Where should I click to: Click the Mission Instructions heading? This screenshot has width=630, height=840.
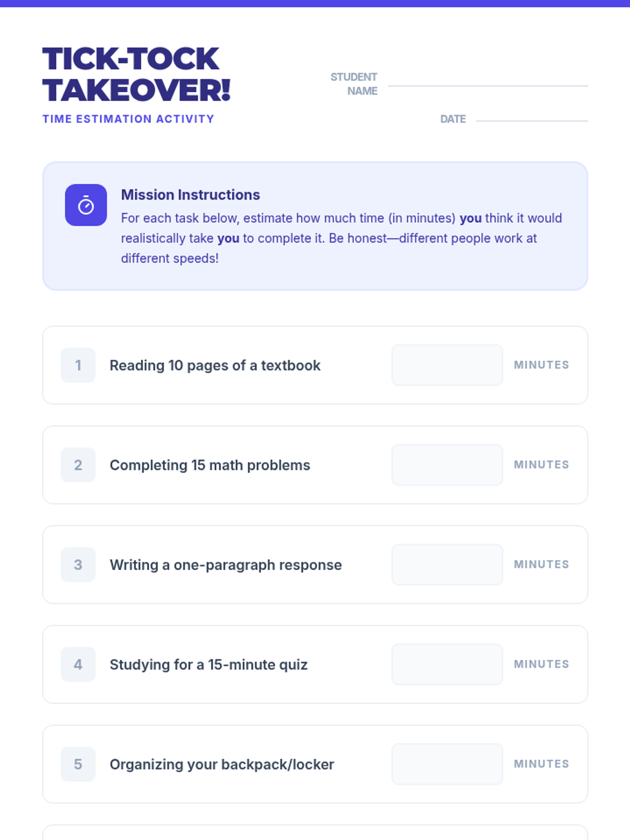pyautogui.click(x=190, y=195)
